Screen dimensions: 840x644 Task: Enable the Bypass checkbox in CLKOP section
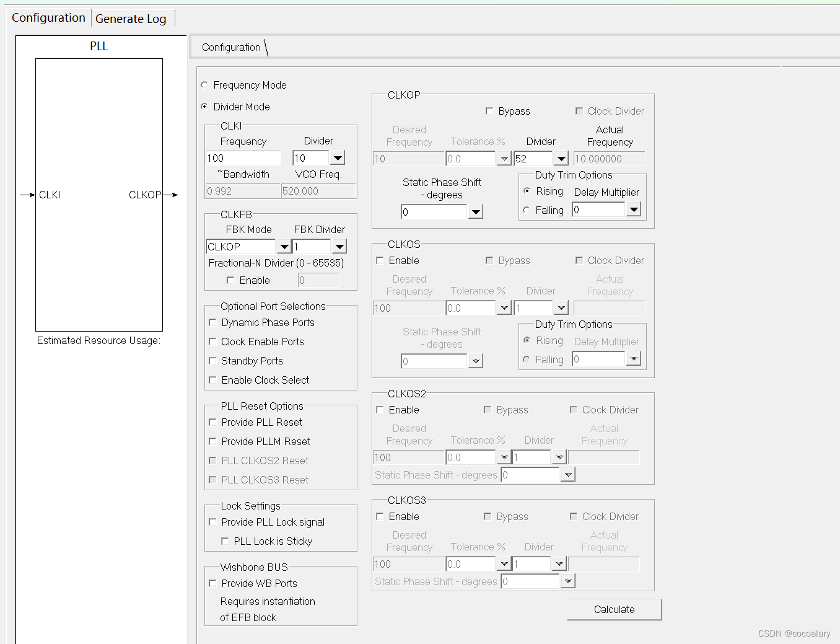[x=489, y=111]
